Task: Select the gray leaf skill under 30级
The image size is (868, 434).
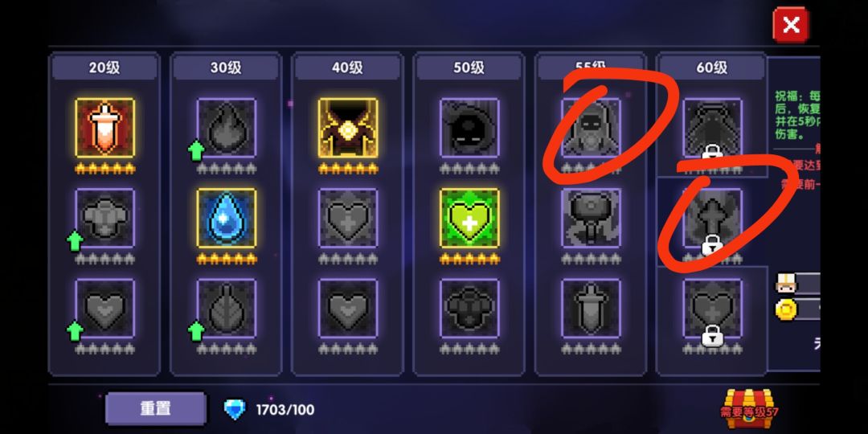Action: [227, 308]
